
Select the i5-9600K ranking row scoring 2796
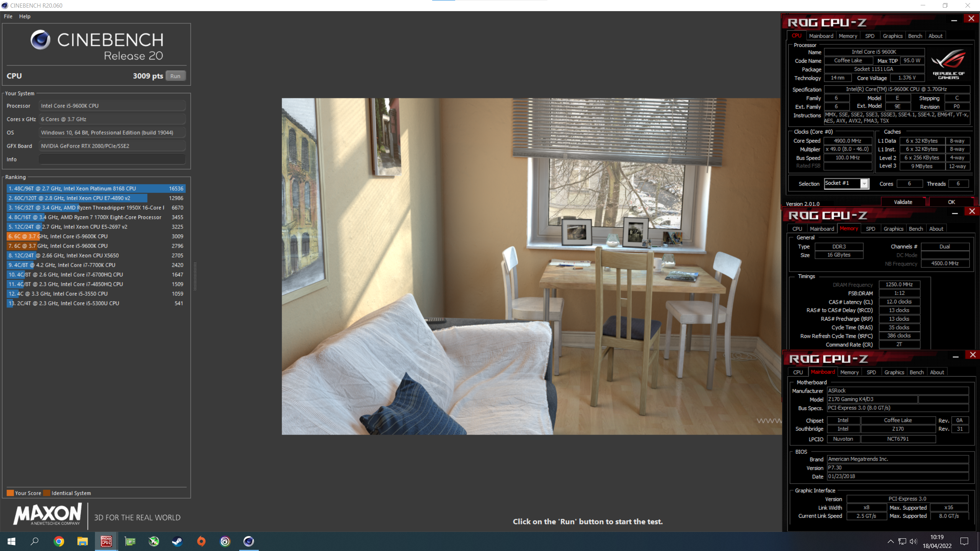pos(96,246)
